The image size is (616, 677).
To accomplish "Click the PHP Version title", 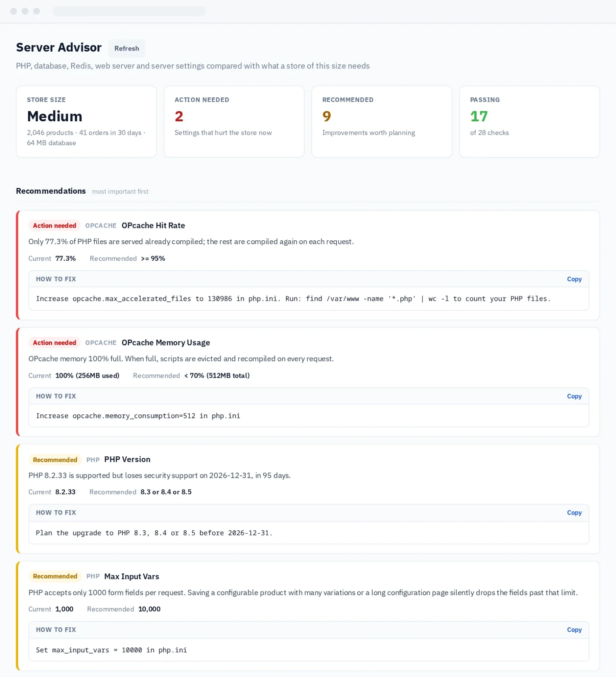I will [x=127, y=459].
